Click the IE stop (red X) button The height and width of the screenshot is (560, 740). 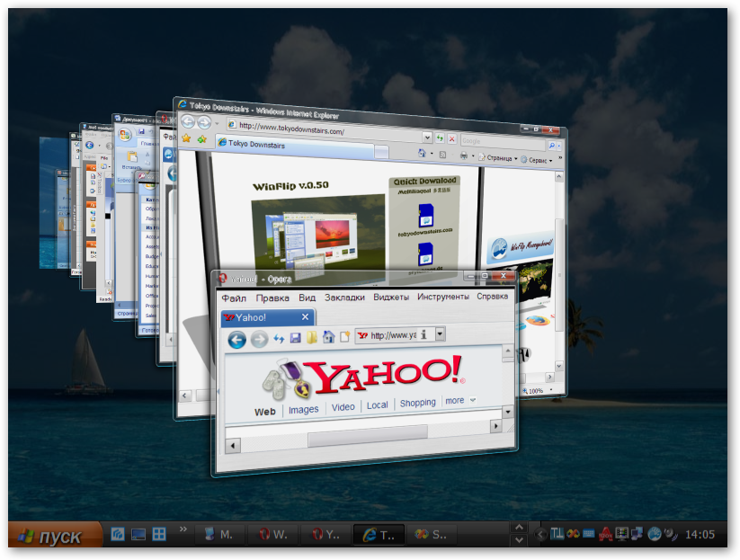[451, 138]
